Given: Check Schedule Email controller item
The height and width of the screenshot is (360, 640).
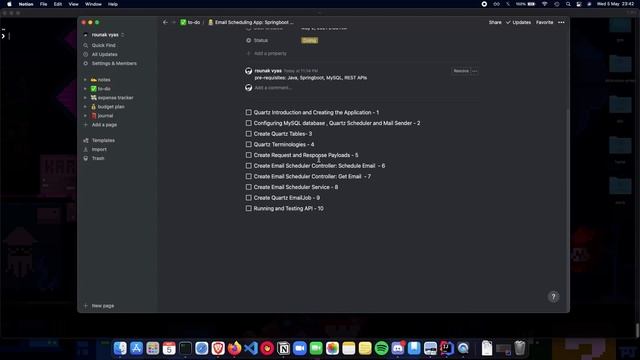Looking at the screenshot, I should (x=249, y=166).
